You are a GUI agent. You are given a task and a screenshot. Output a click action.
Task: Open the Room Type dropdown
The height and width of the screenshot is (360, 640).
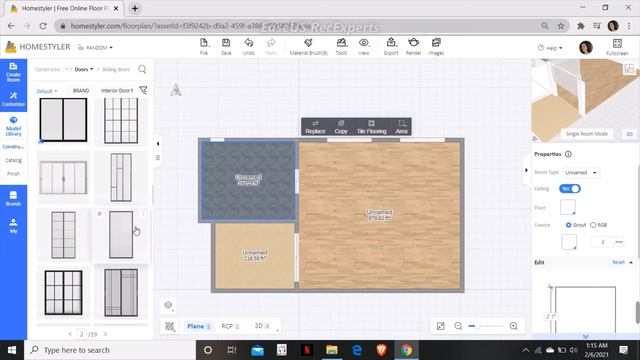tap(581, 173)
